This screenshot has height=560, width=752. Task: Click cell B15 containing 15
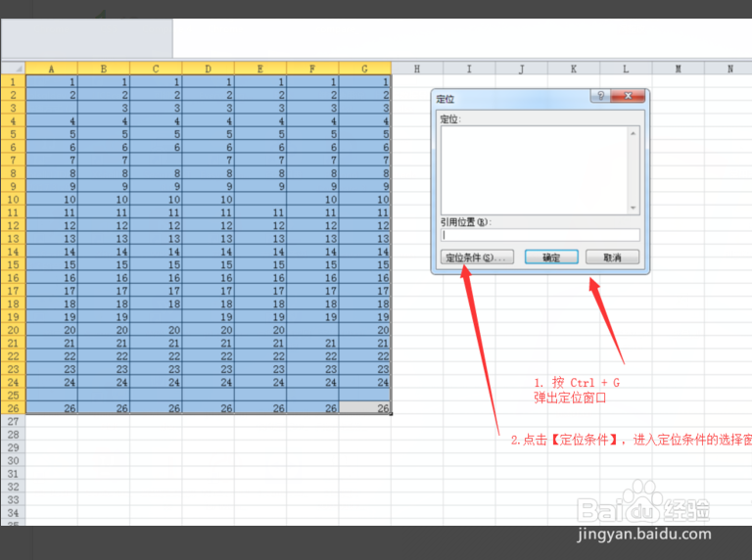pyautogui.click(x=104, y=264)
